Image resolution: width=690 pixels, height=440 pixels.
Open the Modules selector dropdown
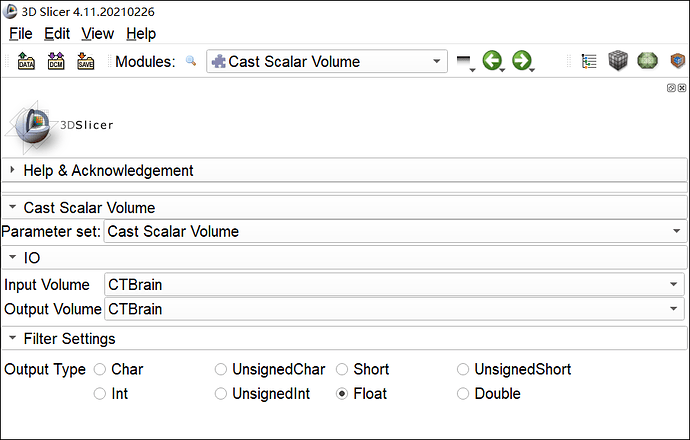[x=326, y=62]
